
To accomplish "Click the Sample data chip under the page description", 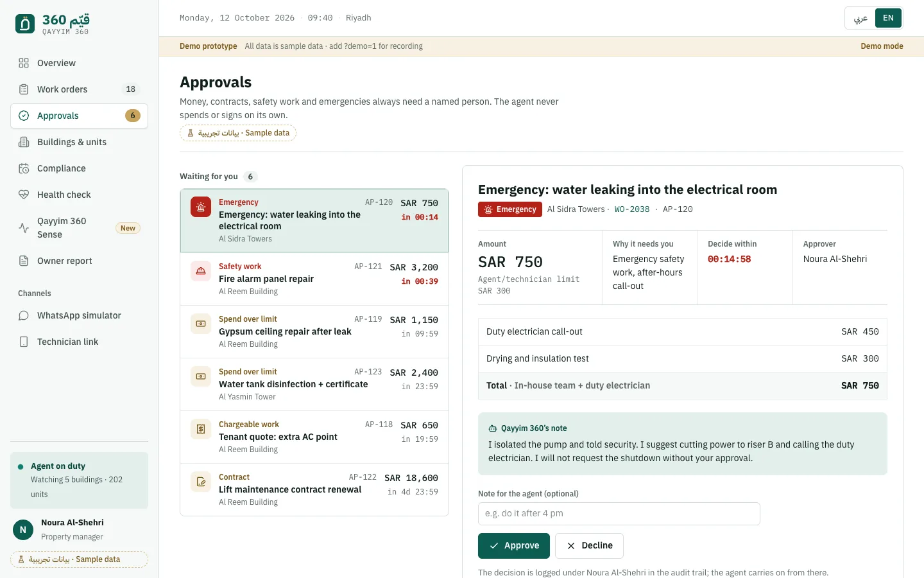I will click(x=238, y=133).
